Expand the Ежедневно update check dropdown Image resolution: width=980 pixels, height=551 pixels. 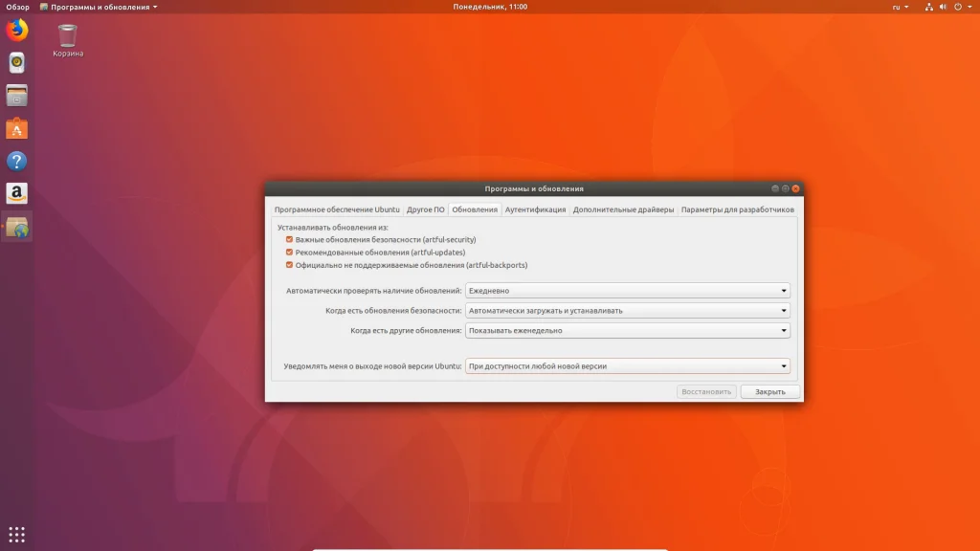click(x=627, y=290)
